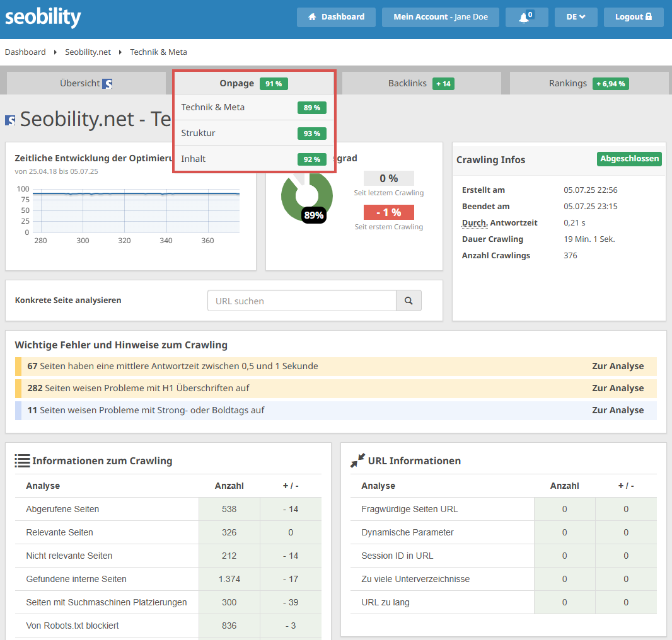Viewport: 672px width, 640px height.
Task: Click the Rankings + 6,94 % badge
Action: click(611, 84)
